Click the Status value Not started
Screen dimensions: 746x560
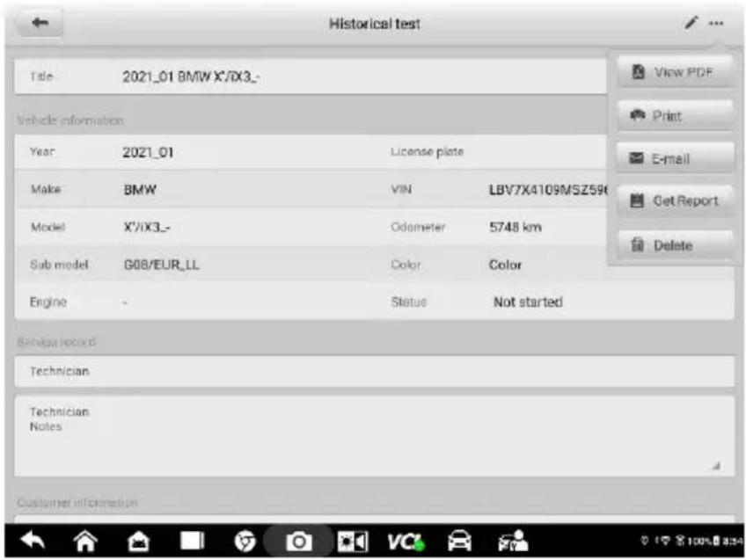(x=528, y=302)
